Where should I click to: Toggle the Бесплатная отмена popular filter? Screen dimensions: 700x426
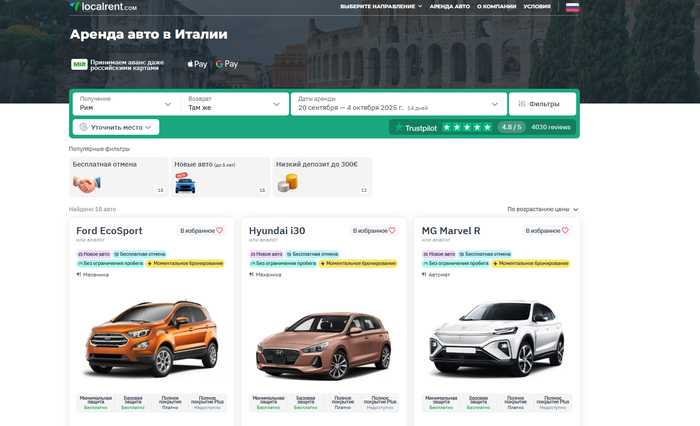[119, 177]
